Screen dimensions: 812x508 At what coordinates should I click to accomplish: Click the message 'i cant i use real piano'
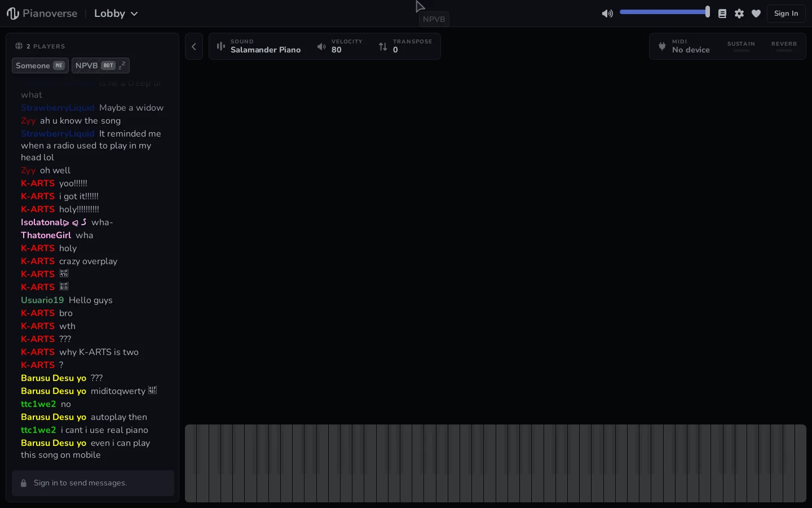pos(104,430)
